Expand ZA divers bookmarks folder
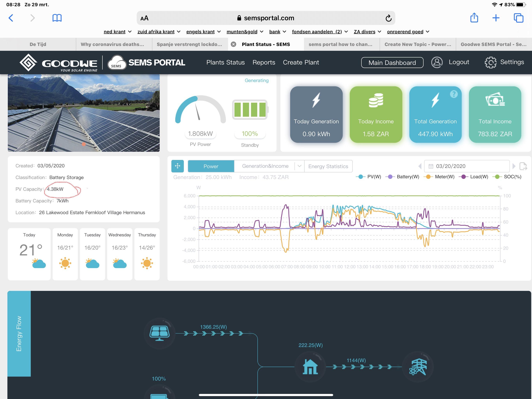 367,32
